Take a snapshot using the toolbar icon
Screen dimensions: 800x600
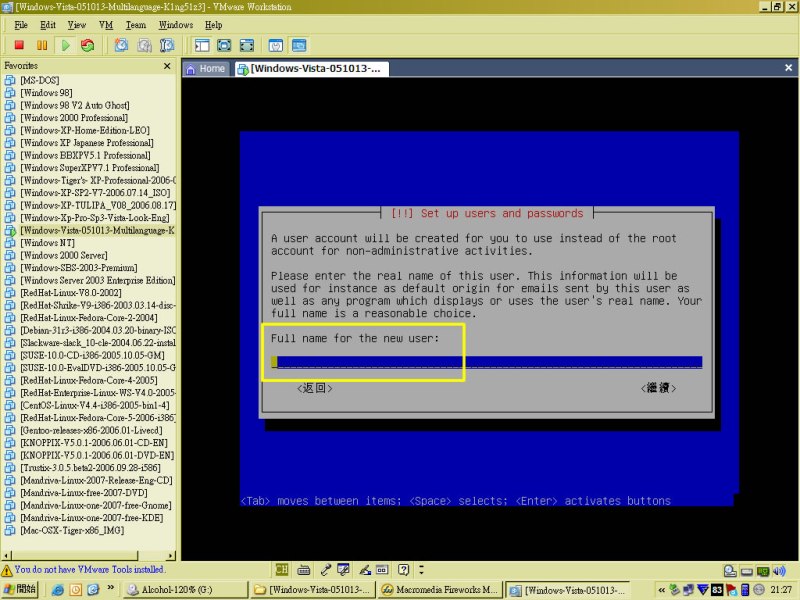(x=121, y=45)
